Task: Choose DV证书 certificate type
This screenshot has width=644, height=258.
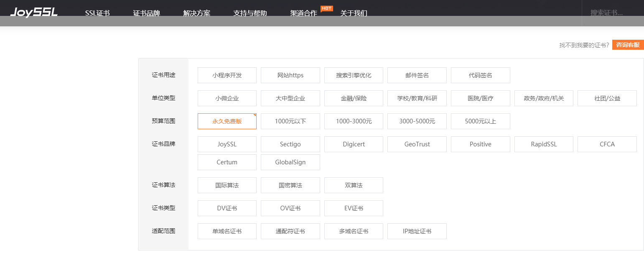Action: [x=227, y=208]
